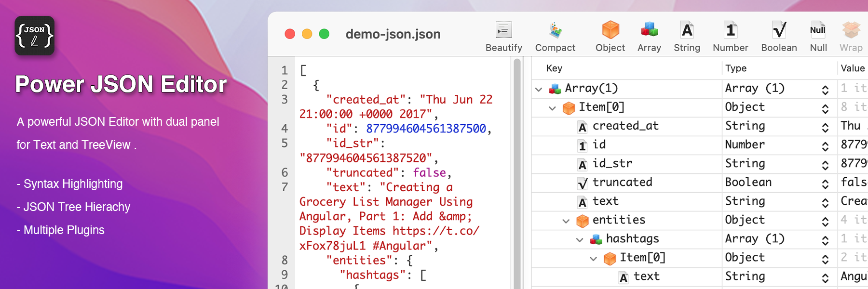
Task: Click the 'Multiple Plugins' feature text
Action: pos(64,230)
